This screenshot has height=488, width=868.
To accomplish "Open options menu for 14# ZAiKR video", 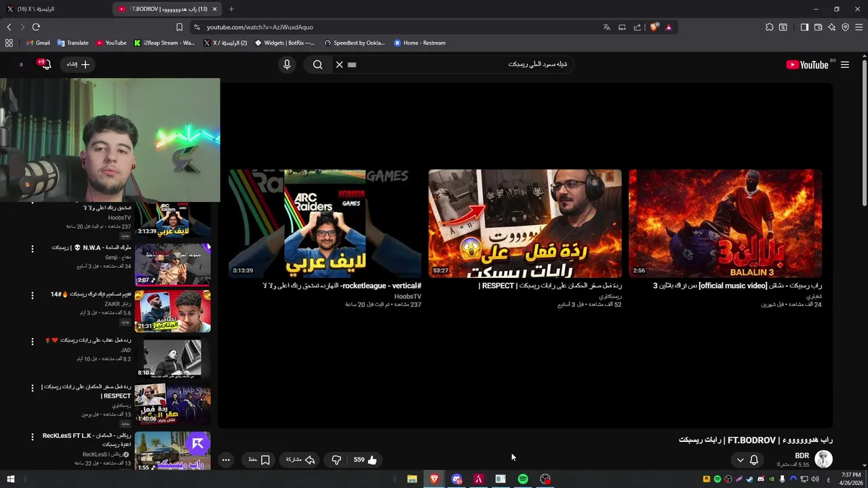I will click(32, 296).
